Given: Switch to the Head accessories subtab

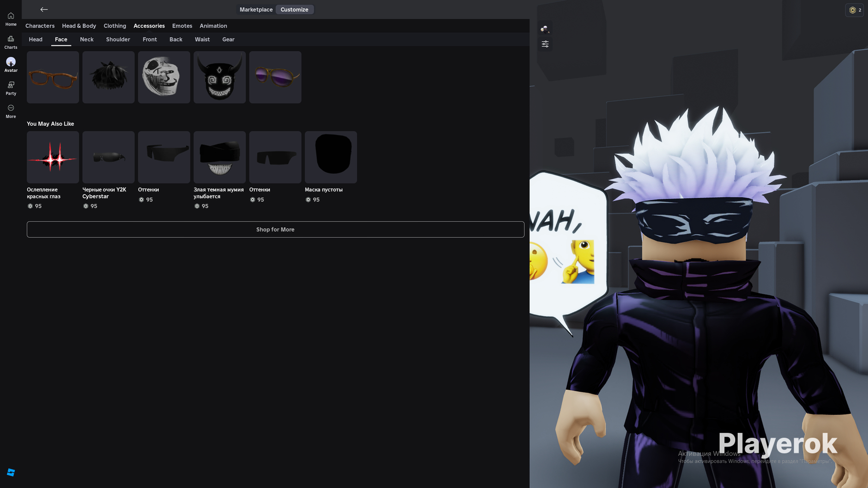Looking at the screenshot, I should tap(36, 40).
